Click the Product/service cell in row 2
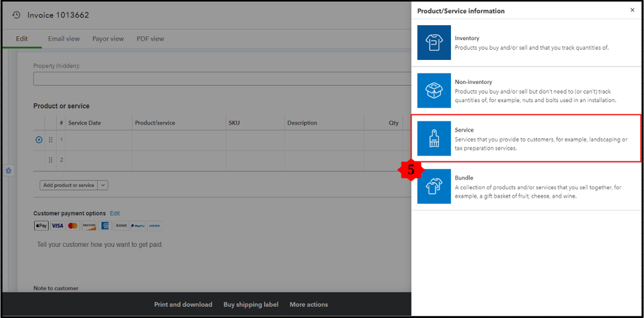Viewport: 644px width, 318px height. 179,160
